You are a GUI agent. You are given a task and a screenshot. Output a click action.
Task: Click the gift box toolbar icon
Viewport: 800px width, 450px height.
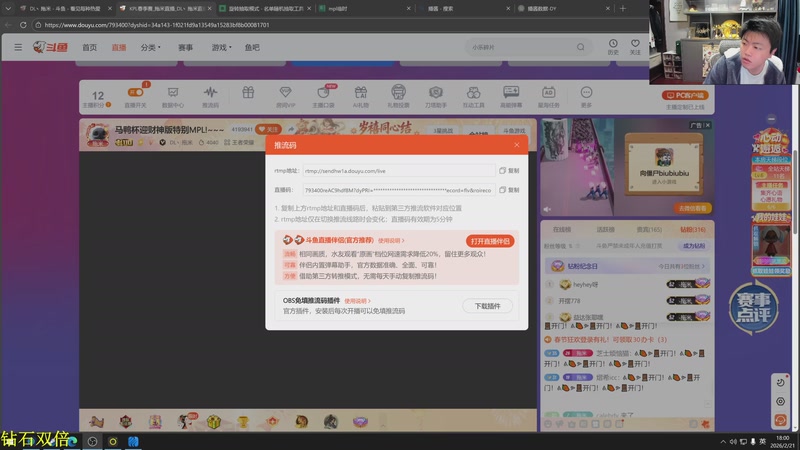248,92
